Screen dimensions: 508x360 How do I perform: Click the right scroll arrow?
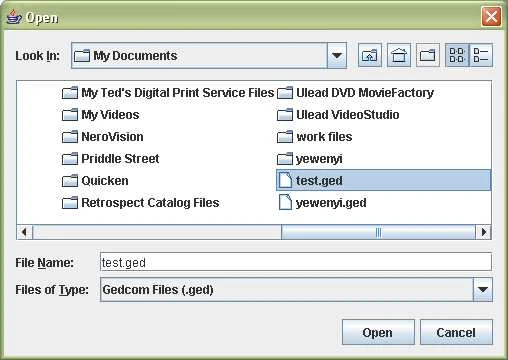coord(483,232)
